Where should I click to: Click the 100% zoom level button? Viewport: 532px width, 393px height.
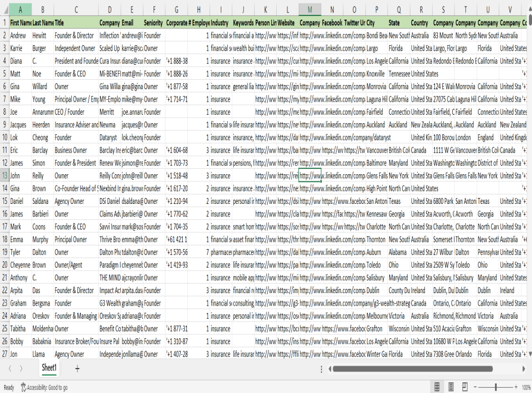[x=525, y=387]
